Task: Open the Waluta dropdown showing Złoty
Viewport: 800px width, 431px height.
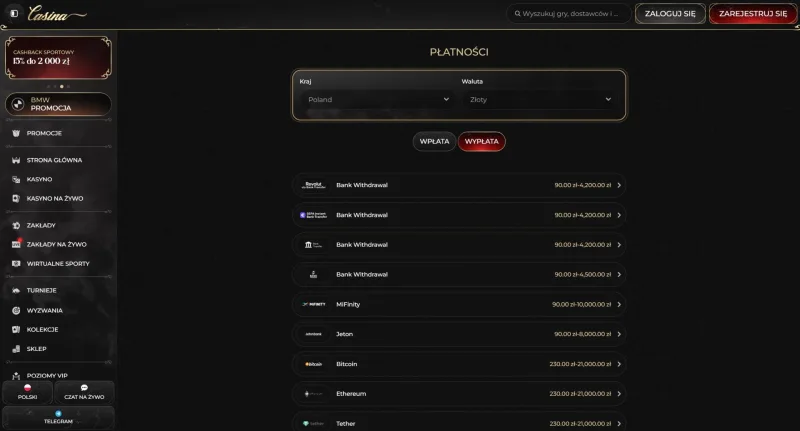Action: [x=540, y=99]
